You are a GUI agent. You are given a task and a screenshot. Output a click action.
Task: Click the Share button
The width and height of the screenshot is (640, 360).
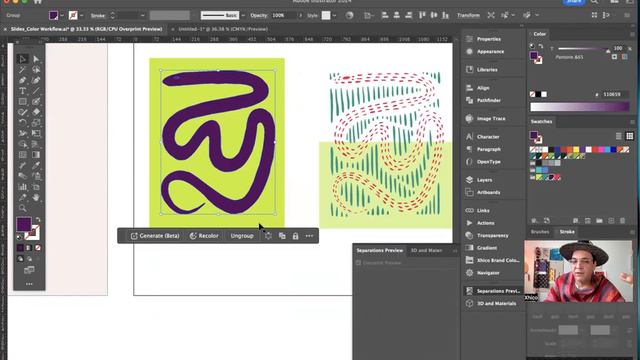pos(573,2)
